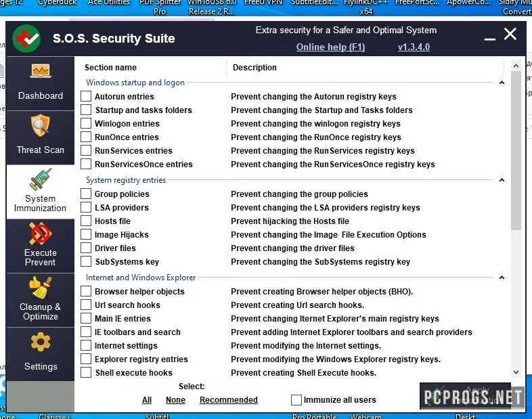
Task: Minimize the S.O.S. Security Suite window
Action: pyautogui.click(x=489, y=39)
